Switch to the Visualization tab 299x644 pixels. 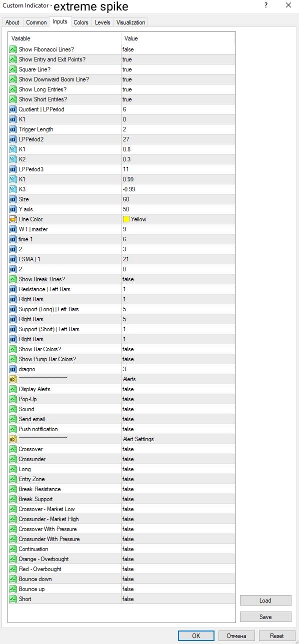click(x=130, y=22)
